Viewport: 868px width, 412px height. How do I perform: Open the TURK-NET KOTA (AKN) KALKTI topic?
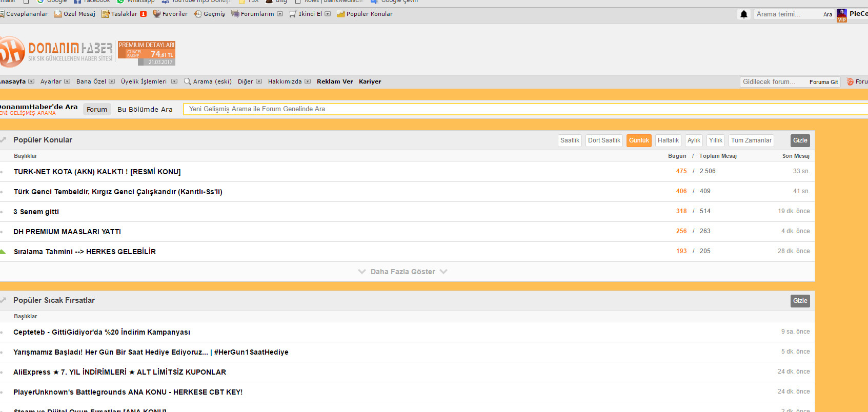(97, 172)
